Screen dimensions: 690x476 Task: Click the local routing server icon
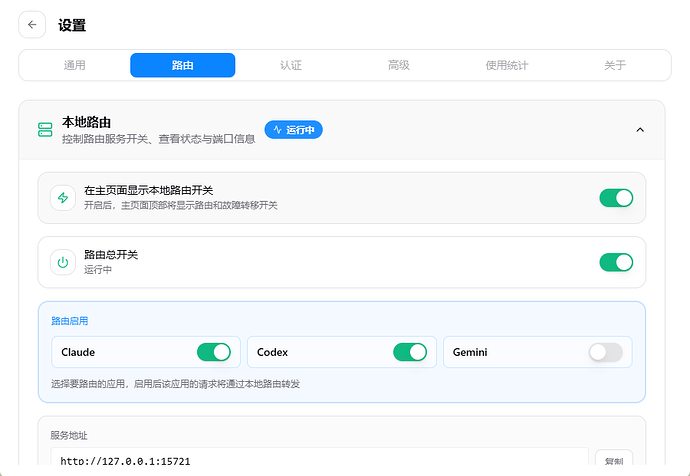(45, 130)
